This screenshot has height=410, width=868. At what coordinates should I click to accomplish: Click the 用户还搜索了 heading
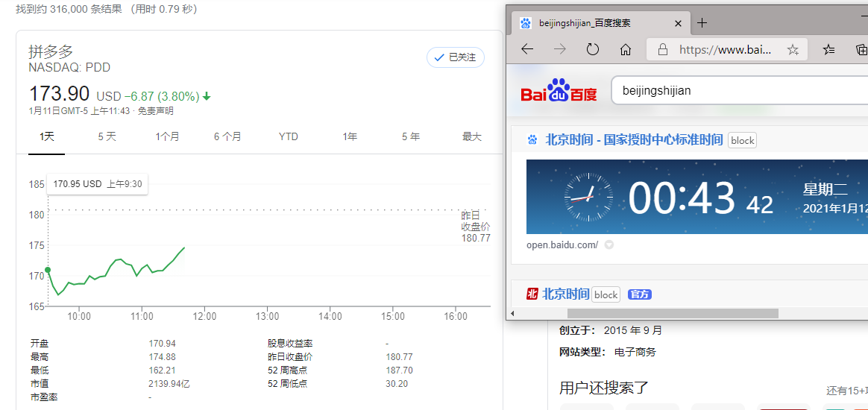(603, 388)
